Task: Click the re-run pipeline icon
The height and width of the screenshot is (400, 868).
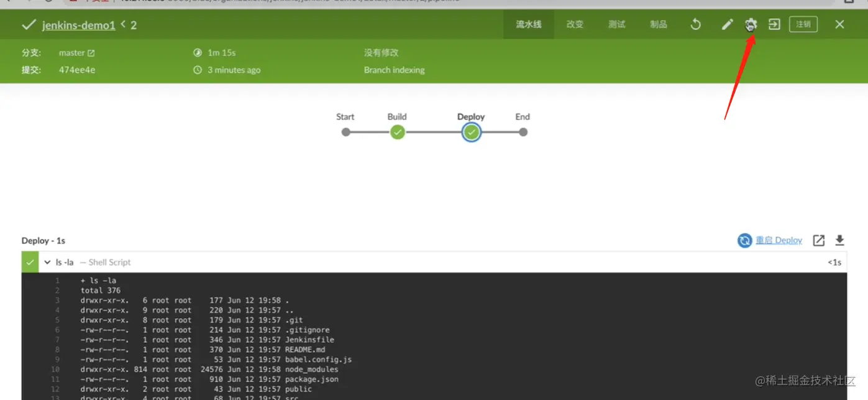Action: click(x=696, y=24)
